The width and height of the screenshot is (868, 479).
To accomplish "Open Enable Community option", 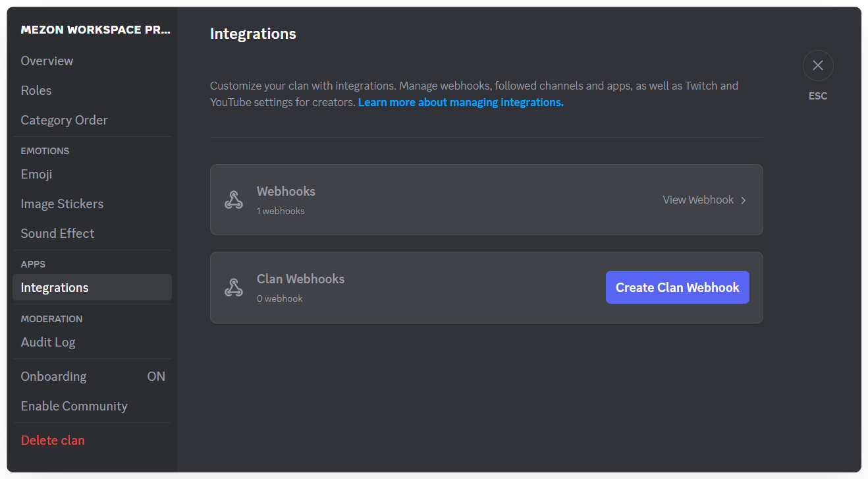I will 74,406.
